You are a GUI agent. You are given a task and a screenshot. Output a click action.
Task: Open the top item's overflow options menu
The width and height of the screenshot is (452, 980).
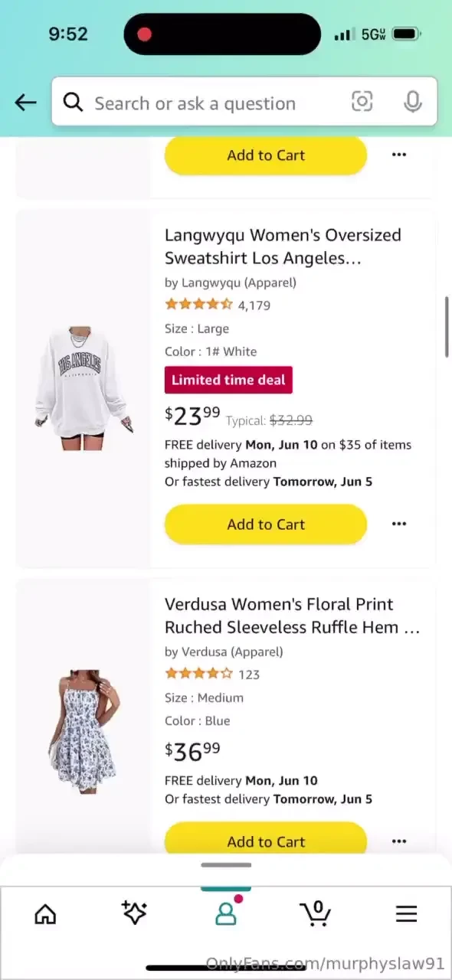[x=398, y=155]
